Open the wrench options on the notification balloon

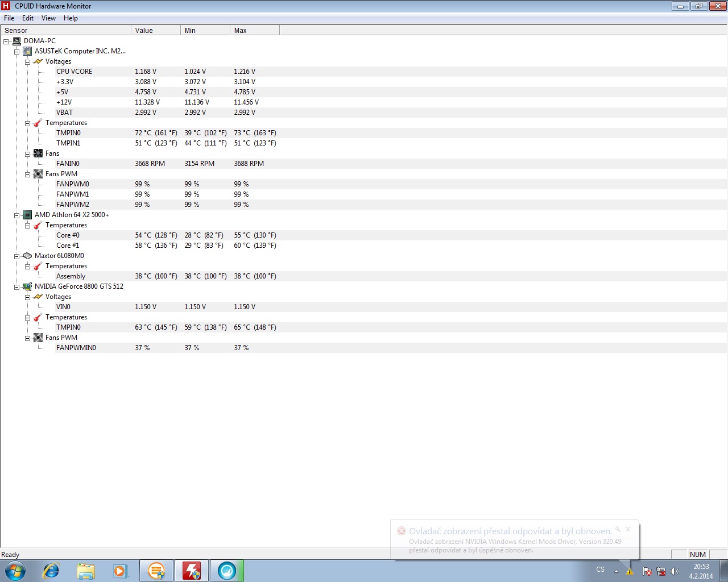(x=618, y=529)
